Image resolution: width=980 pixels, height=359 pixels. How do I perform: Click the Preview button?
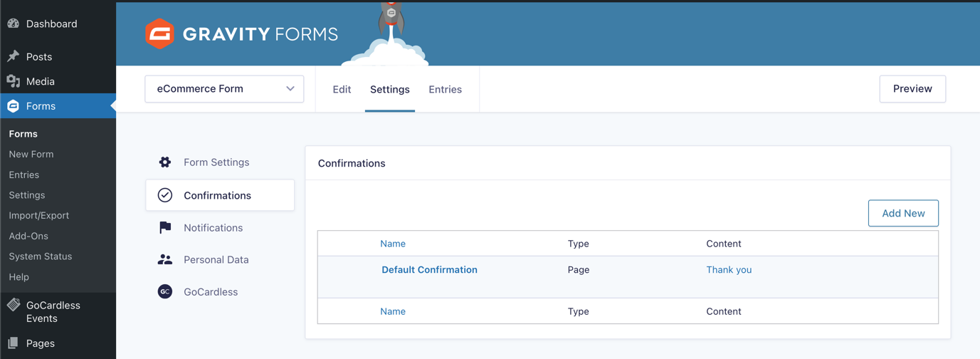click(x=912, y=89)
